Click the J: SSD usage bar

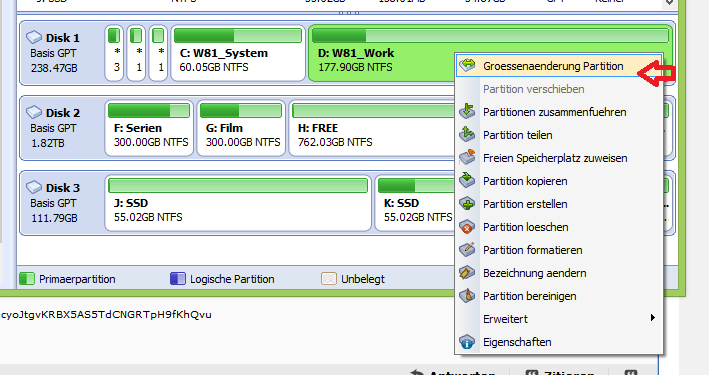click(x=238, y=185)
